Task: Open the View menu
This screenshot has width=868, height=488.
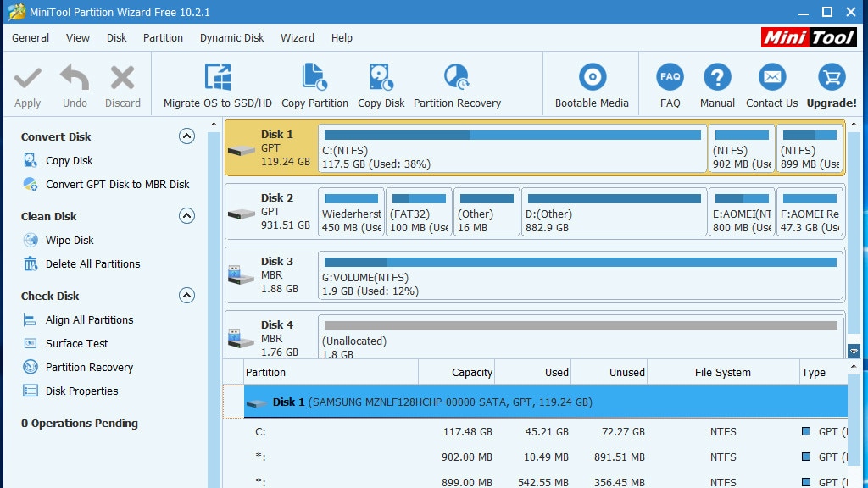Action: (x=77, y=37)
